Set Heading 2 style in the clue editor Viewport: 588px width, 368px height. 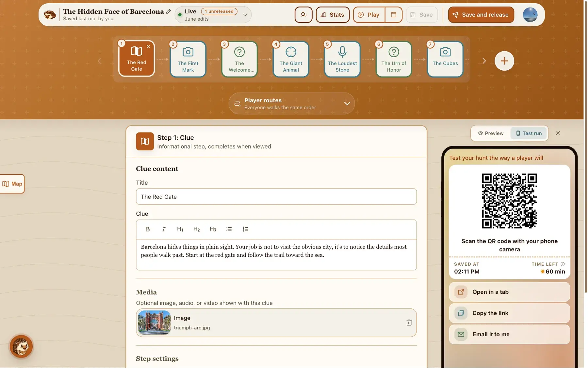(196, 229)
